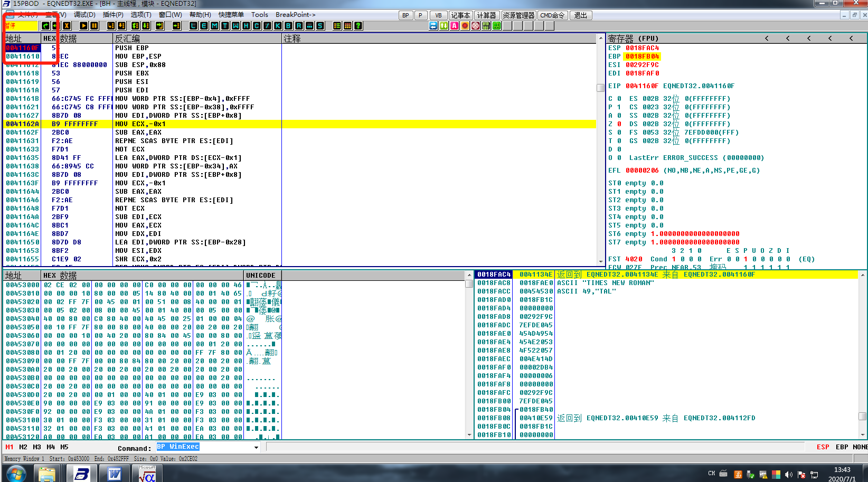The width and height of the screenshot is (868, 482).
Task: Select EBP stack-follow mode
Action: [842, 447]
